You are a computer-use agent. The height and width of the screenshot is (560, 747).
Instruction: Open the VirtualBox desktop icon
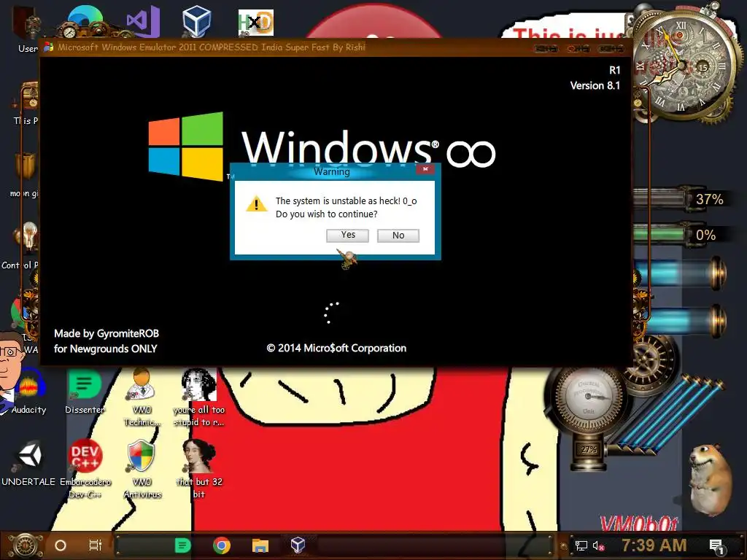(x=196, y=21)
